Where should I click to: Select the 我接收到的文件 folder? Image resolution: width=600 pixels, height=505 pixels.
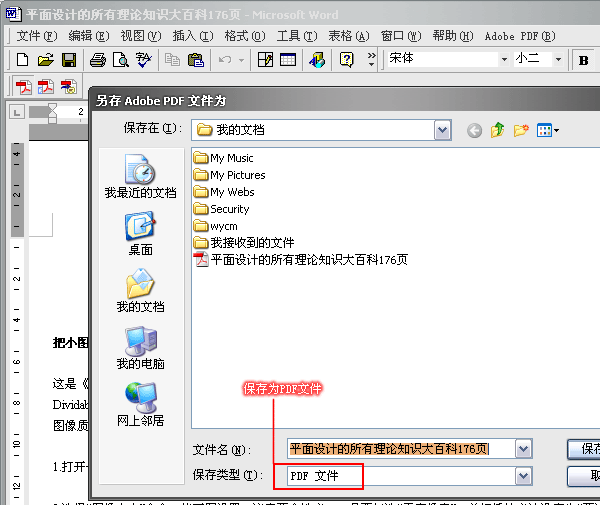(x=244, y=243)
